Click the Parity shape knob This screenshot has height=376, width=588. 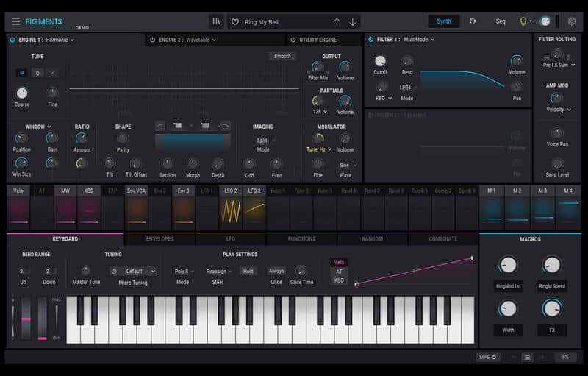pos(123,138)
